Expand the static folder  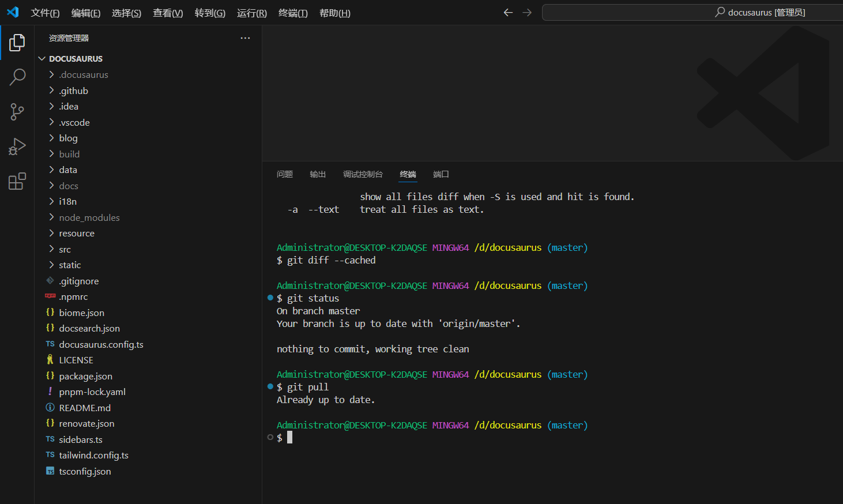tap(51, 265)
